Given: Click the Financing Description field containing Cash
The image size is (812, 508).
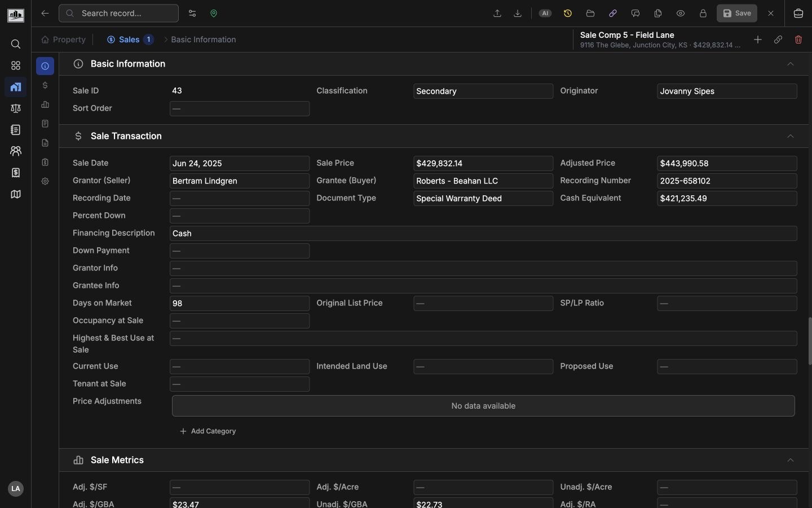Looking at the screenshot, I should [x=483, y=234].
